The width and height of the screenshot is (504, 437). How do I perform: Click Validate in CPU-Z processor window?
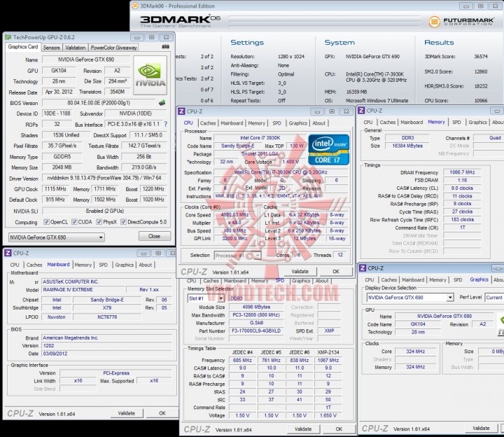300,272
